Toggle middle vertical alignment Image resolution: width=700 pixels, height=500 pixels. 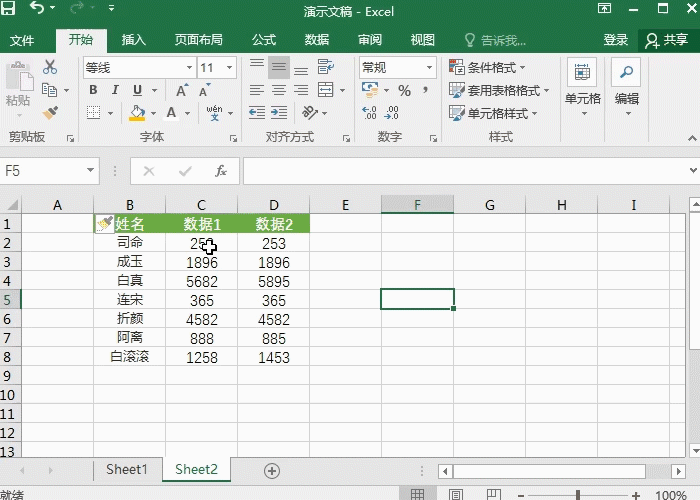279,67
